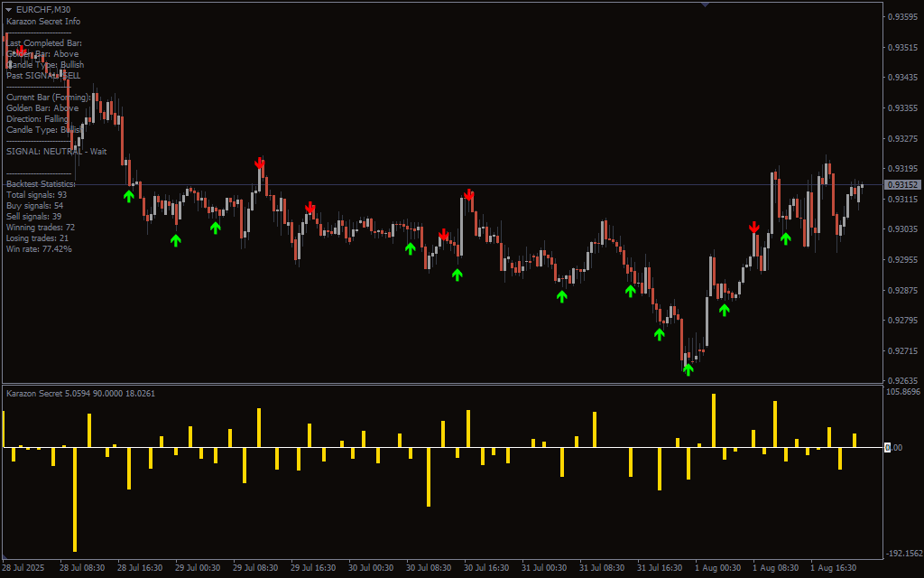This screenshot has height=578, width=924.
Task: Click the lowest green buy arrow near 0.9271
Action: [688, 368]
